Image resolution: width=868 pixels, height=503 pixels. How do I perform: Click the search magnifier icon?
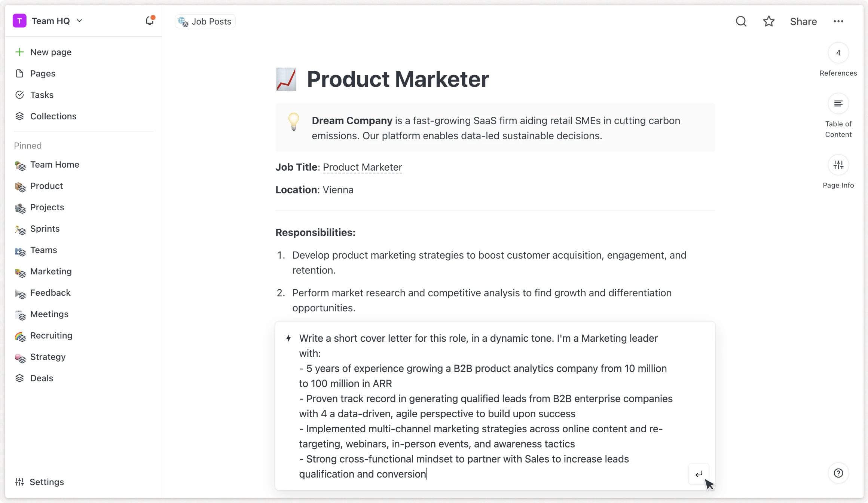[741, 21]
